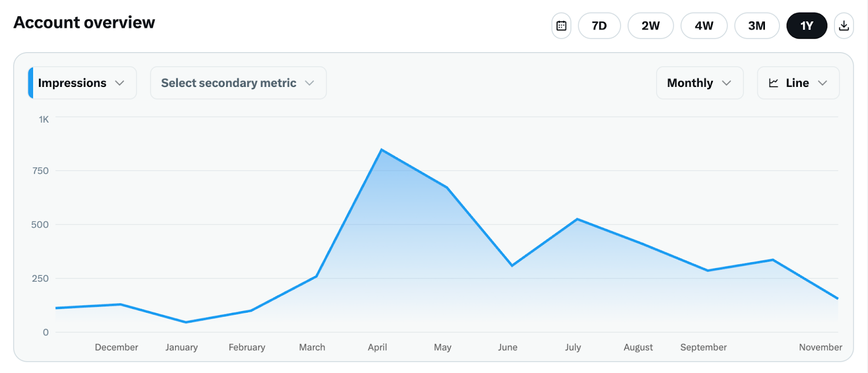Open the Line chart type dropdown
Screen dimensions: 868x373
pos(798,83)
